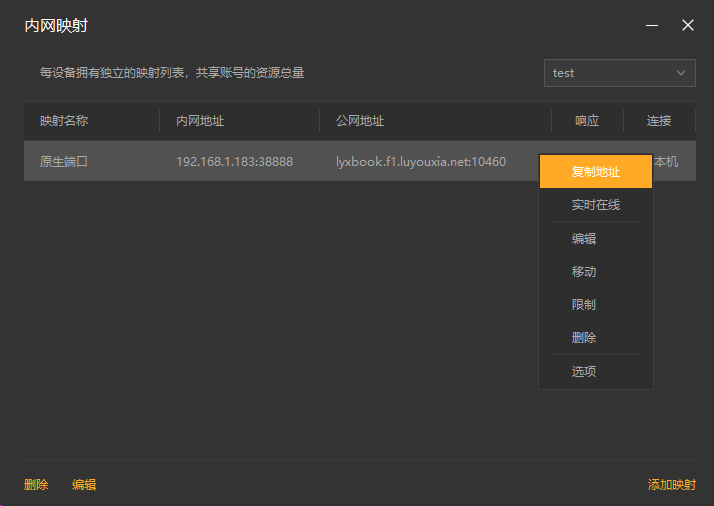714x506 pixels.
Task: Choose 复制地址 in the context menu
Action: pyautogui.click(x=596, y=172)
